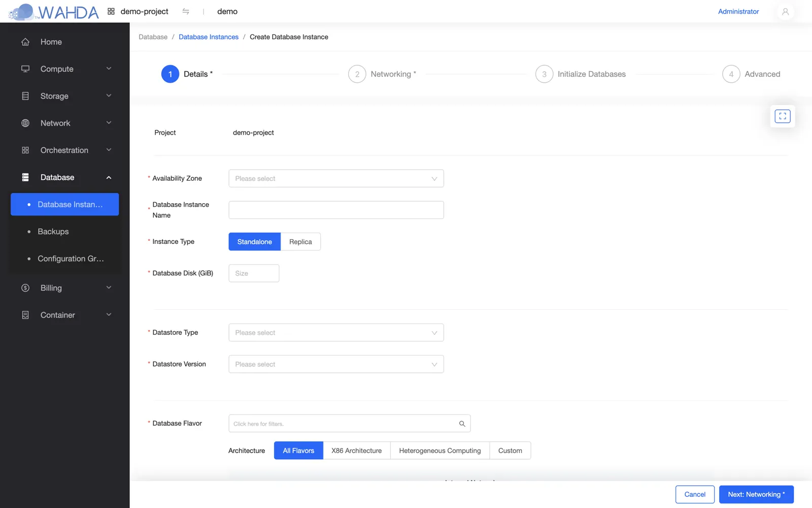Click the search icon in flavor filter
This screenshot has width=812, height=508.
(x=462, y=424)
